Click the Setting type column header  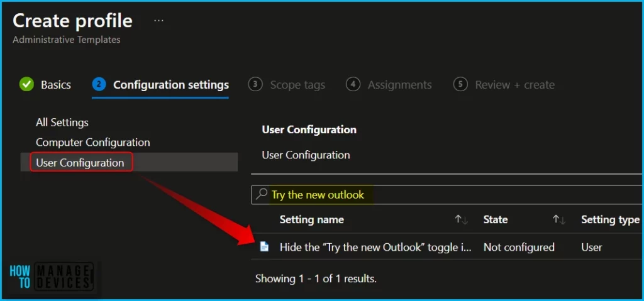(x=610, y=220)
